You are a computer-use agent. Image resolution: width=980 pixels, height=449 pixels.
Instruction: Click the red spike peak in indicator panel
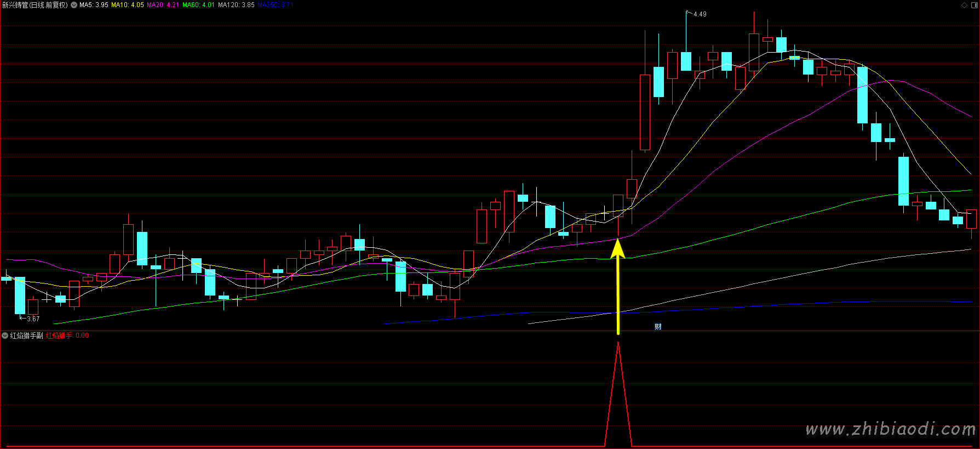[618, 344]
